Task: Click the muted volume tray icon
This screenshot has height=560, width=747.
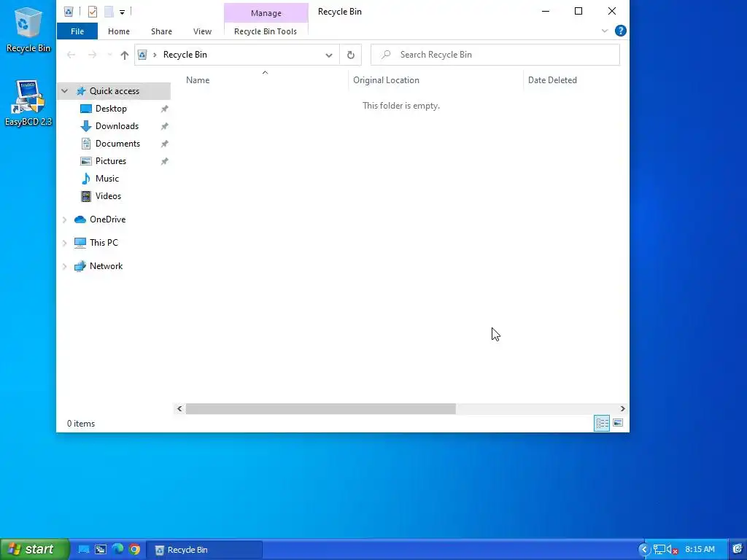Action: (672, 550)
